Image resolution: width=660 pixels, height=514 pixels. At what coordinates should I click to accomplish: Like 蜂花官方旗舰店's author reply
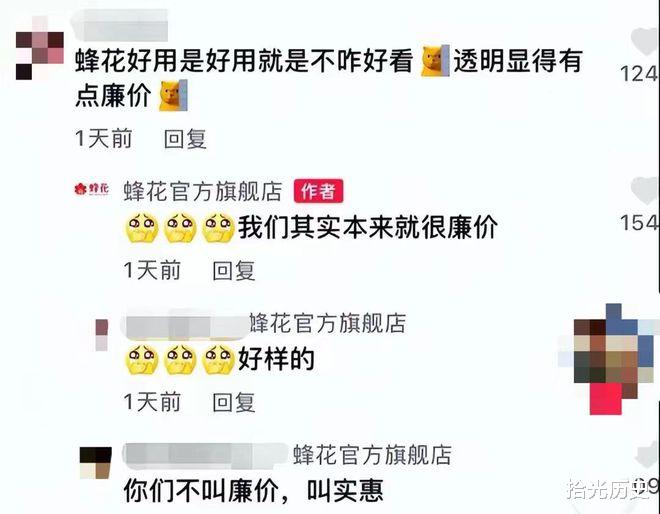pyautogui.click(x=645, y=191)
